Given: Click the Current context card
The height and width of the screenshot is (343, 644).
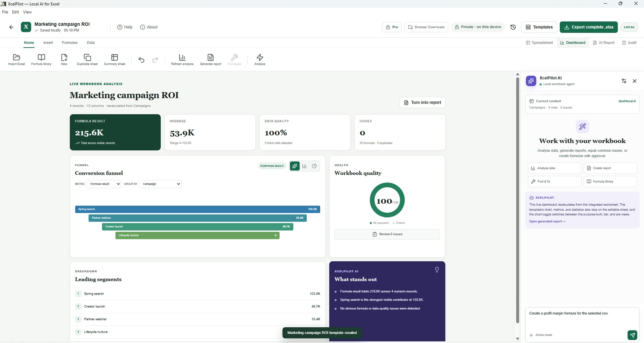Looking at the screenshot, I should click(x=582, y=104).
